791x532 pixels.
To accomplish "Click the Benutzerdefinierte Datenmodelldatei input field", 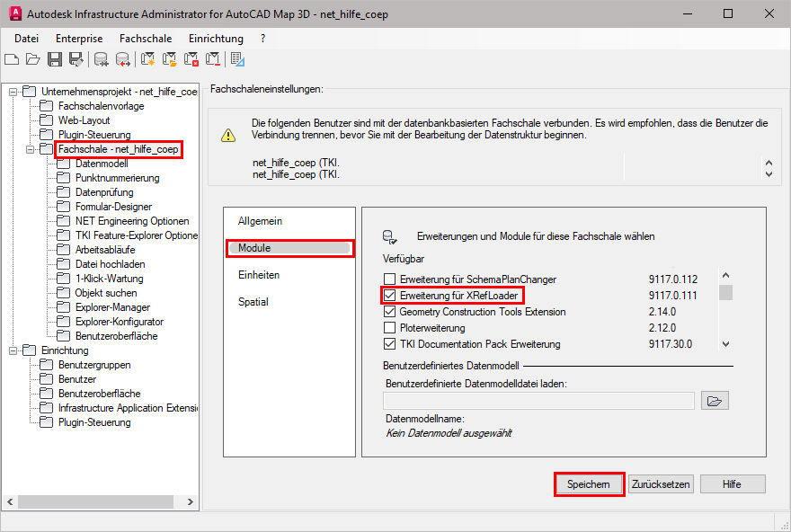I will tap(538, 401).
